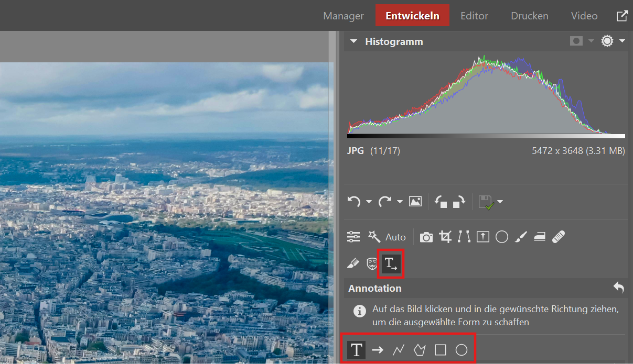Screen dimensions: 633x364
Task: Switch to the Editor tab
Action: click(x=474, y=16)
